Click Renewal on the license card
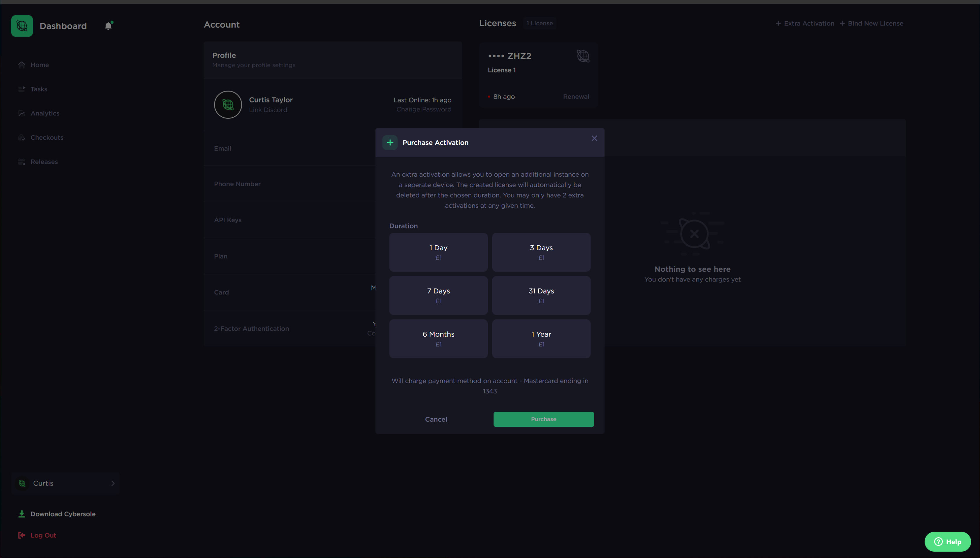Screen dimensions: 980x558 pyautogui.click(x=576, y=97)
